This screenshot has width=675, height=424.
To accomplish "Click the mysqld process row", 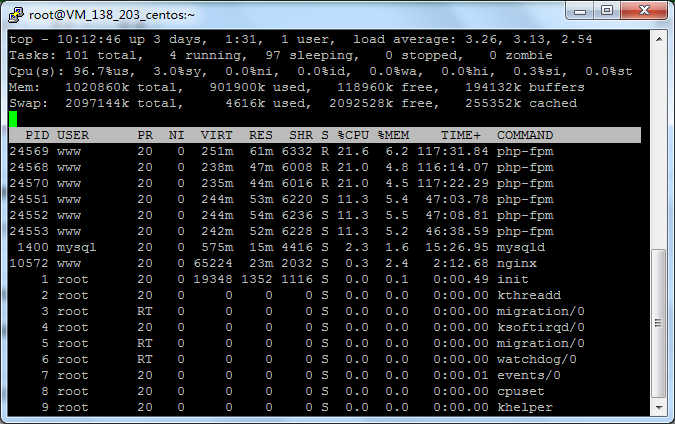I will [300, 247].
